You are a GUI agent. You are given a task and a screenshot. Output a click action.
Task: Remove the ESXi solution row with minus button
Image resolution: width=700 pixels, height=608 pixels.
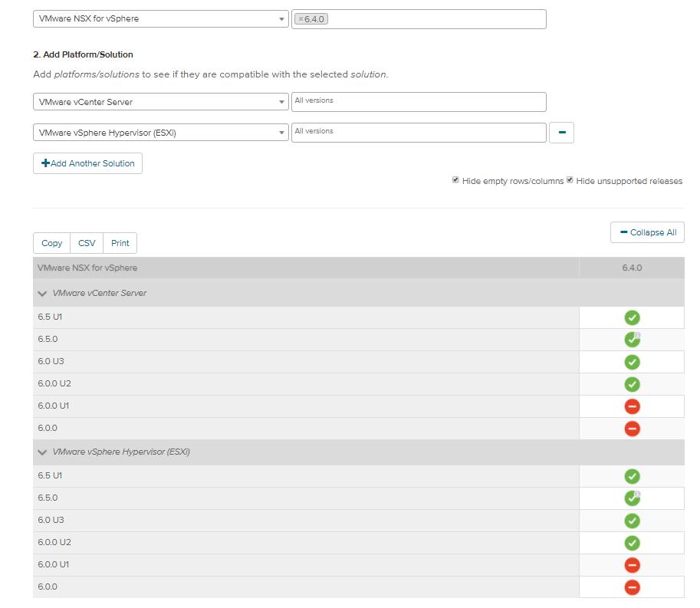tap(561, 133)
